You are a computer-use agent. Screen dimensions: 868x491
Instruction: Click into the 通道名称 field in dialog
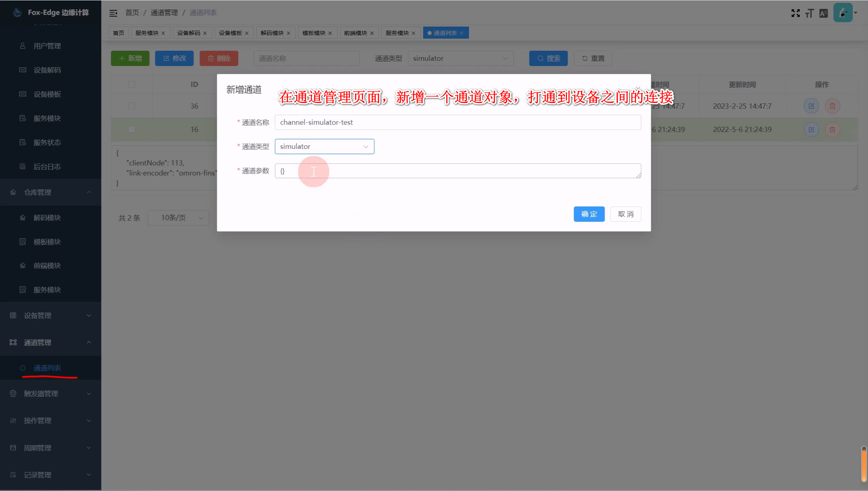[458, 122]
